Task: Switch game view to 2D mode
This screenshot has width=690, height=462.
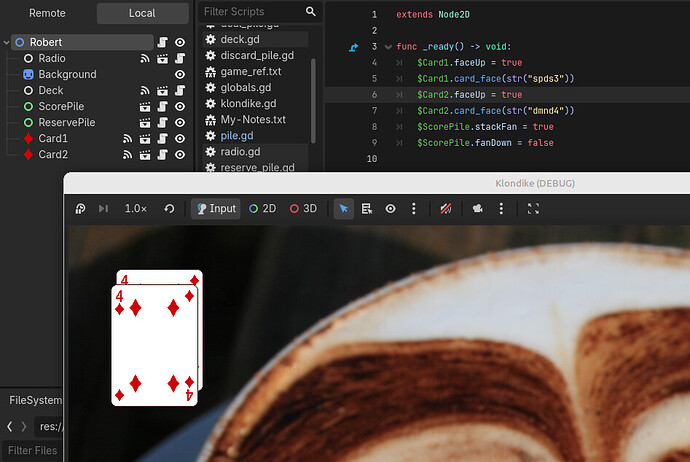Action: click(x=263, y=209)
